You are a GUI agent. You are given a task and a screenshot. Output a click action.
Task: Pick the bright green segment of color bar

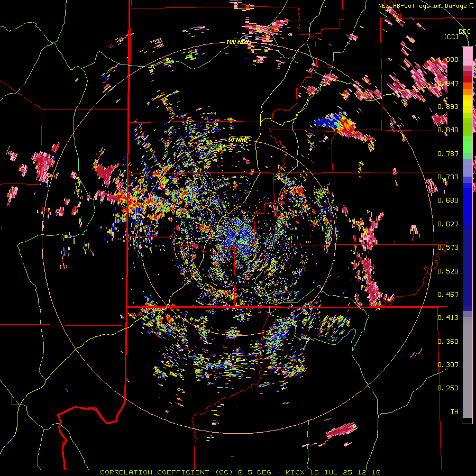[467, 144]
